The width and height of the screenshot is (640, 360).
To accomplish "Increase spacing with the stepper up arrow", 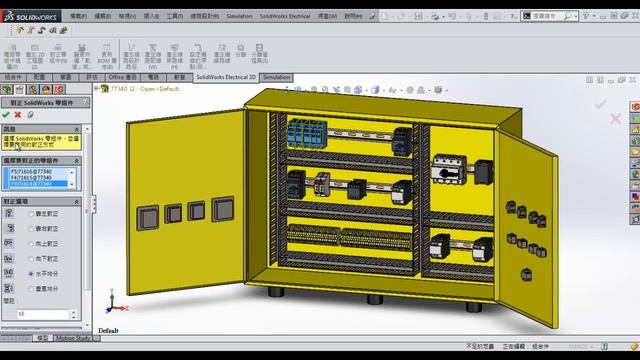I will pyautogui.click(x=73, y=312).
